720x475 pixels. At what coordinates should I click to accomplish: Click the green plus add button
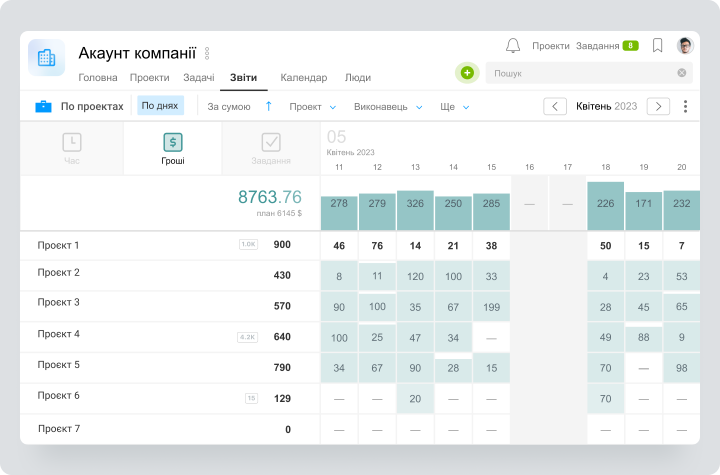pyautogui.click(x=467, y=73)
